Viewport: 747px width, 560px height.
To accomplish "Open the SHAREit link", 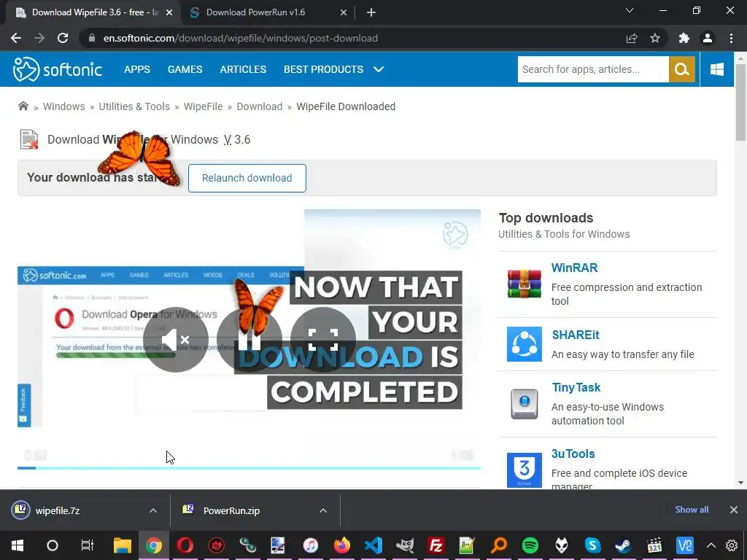I will [x=576, y=335].
